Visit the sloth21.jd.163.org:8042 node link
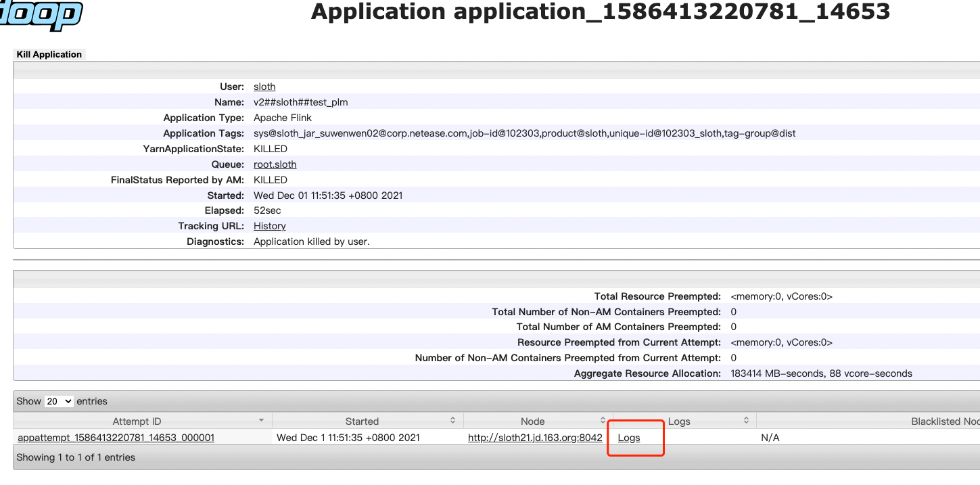Screen dimensions: 980x485 point(535,438)
